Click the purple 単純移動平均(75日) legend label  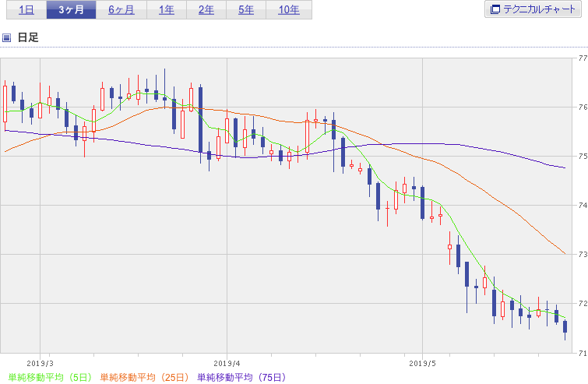tap(242, 377)
